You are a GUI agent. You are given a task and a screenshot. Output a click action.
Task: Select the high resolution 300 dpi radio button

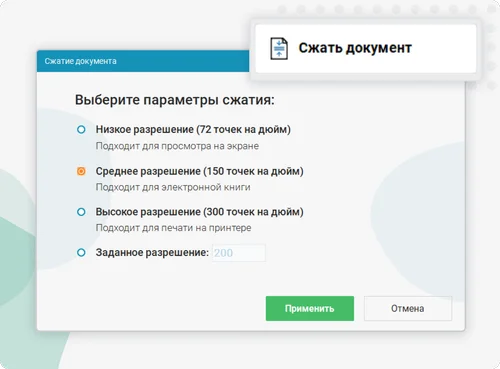(x=81, y=212)
